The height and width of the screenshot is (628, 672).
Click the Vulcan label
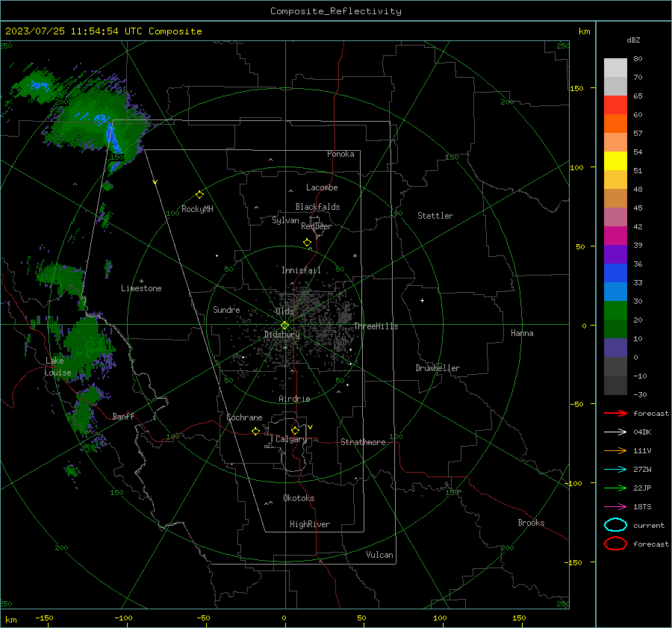(379, 555)
